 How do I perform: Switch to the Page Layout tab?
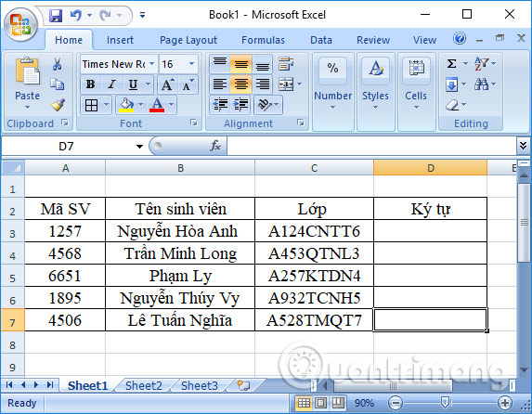(x=188, y=40)
